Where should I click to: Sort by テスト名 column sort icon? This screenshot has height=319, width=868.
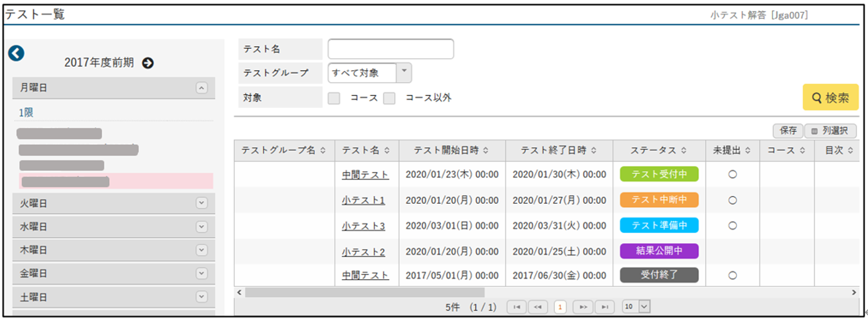(388, 151)
